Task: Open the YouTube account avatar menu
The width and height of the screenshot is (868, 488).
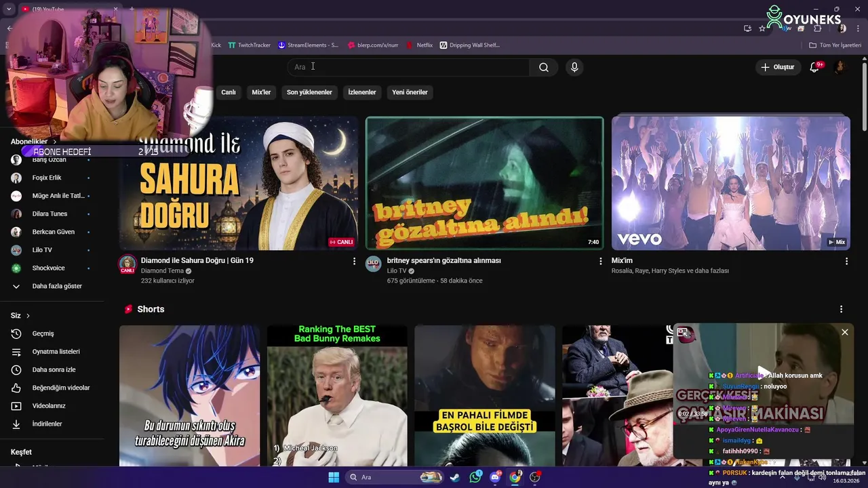Action: pos(840,67)
